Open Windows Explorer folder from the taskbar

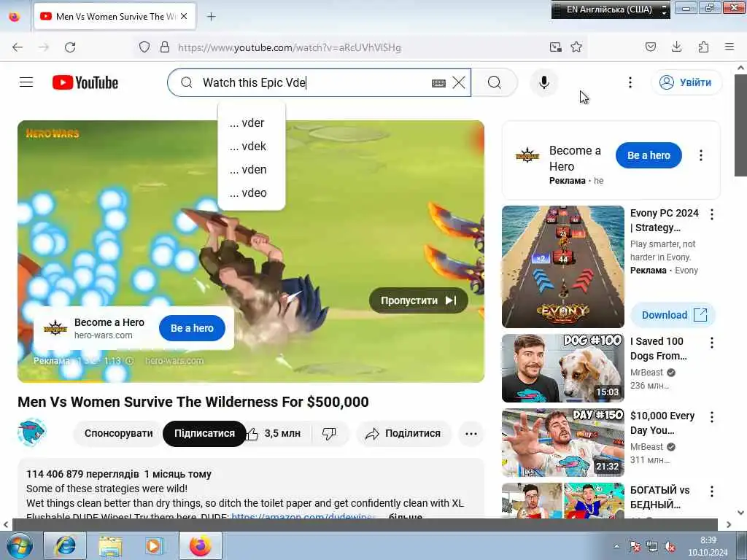point(110,545)
